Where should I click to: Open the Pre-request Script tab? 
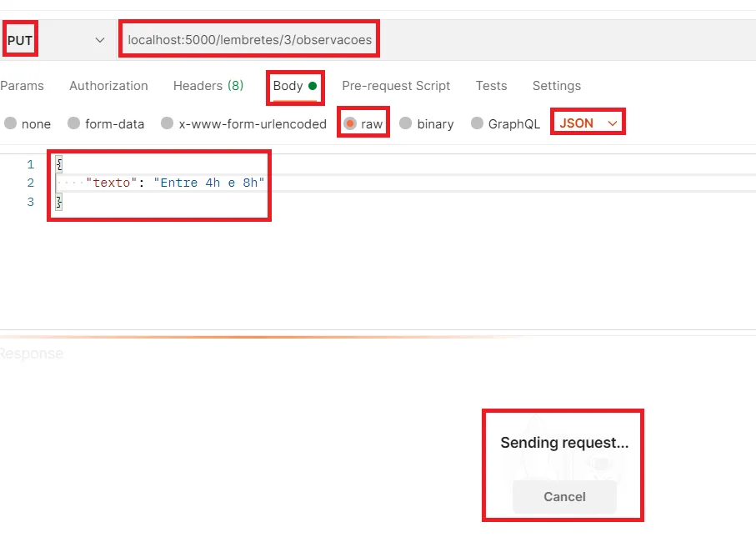(x=396, y=86)
